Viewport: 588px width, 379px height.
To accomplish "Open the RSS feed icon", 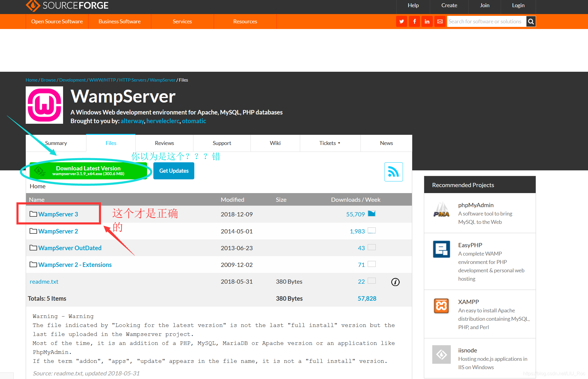I will (393, 172).
